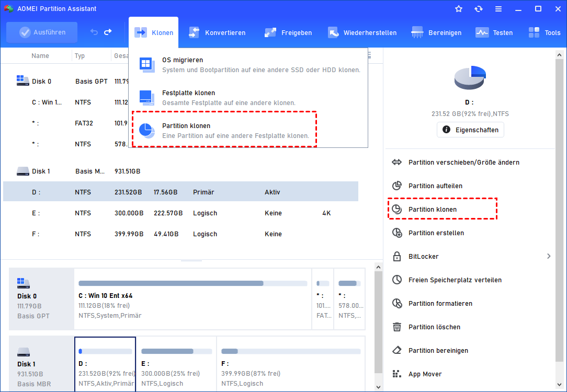Click the trash can icon for löschen
Screen dimensions: 567x392
coord(396,327)
